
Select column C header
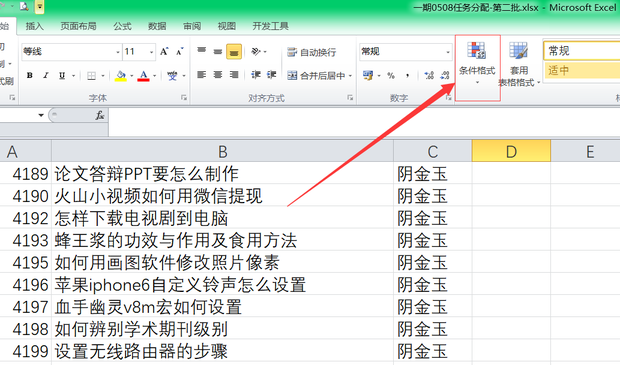tap(433, 151)
